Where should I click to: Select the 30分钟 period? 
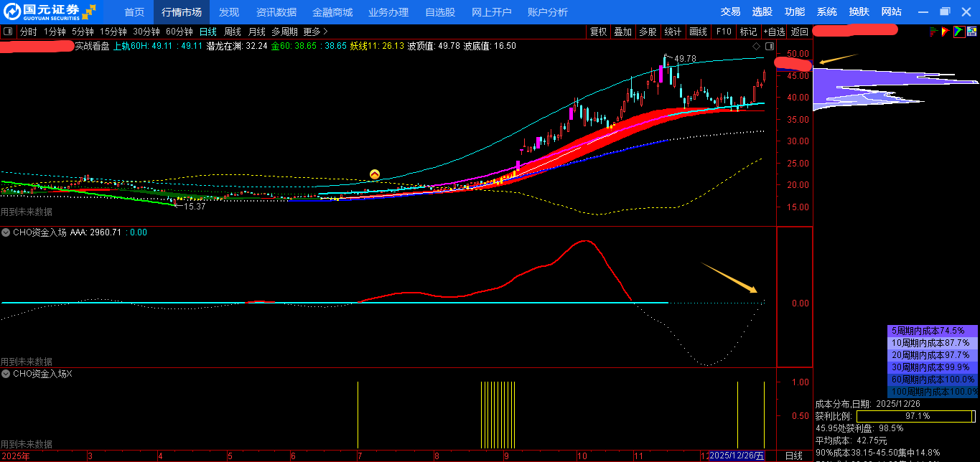click(146, 32)
